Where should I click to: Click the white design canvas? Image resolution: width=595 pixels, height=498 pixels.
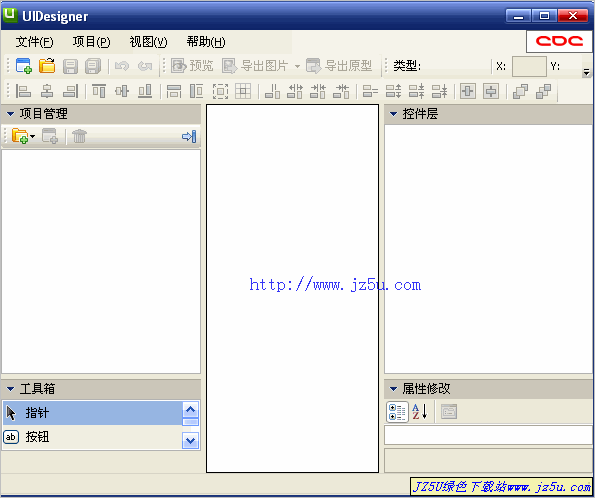(x=292, y=288)
